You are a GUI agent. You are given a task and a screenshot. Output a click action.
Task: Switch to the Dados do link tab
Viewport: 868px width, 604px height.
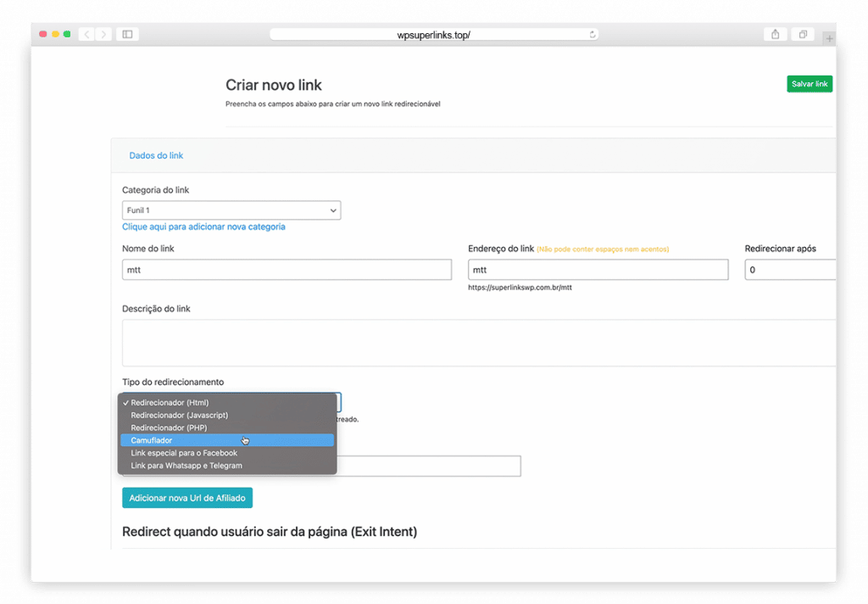(156, 155)
